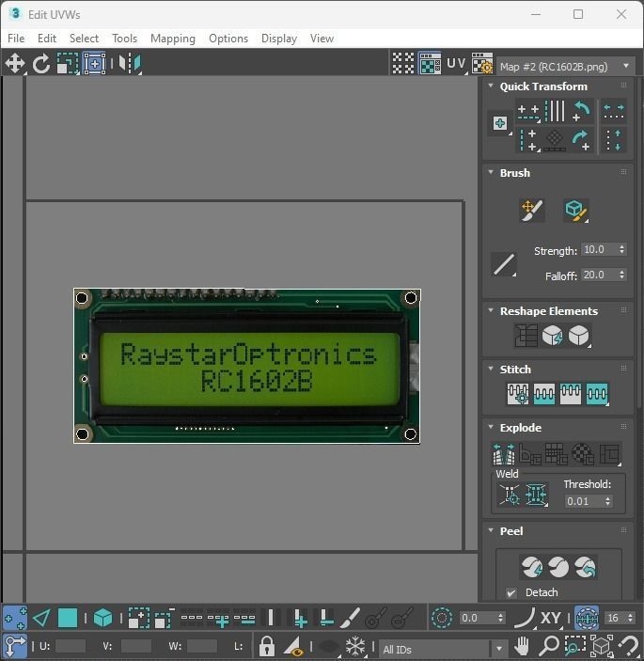The height and width of the screenshot is (661, 644).
Task: Toggle the checker pattern display button
Action: (403, 63)
